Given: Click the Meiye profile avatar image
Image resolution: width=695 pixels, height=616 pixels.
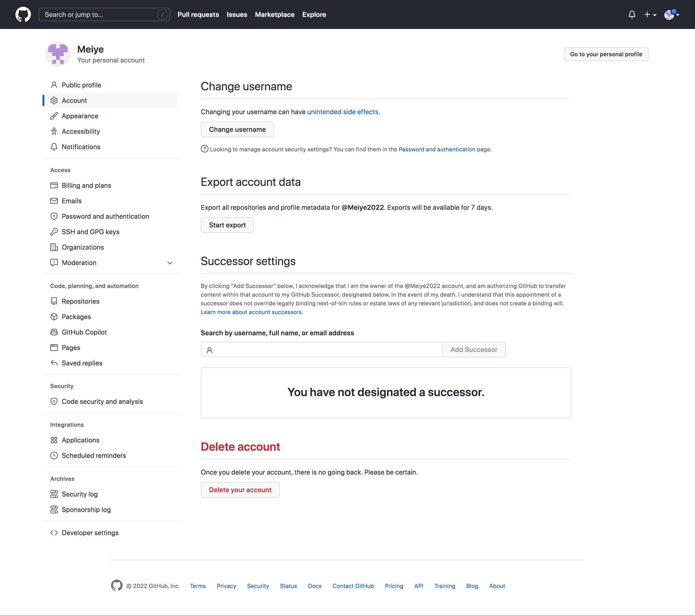Looking at the screenshot, I should coord(58,54).
